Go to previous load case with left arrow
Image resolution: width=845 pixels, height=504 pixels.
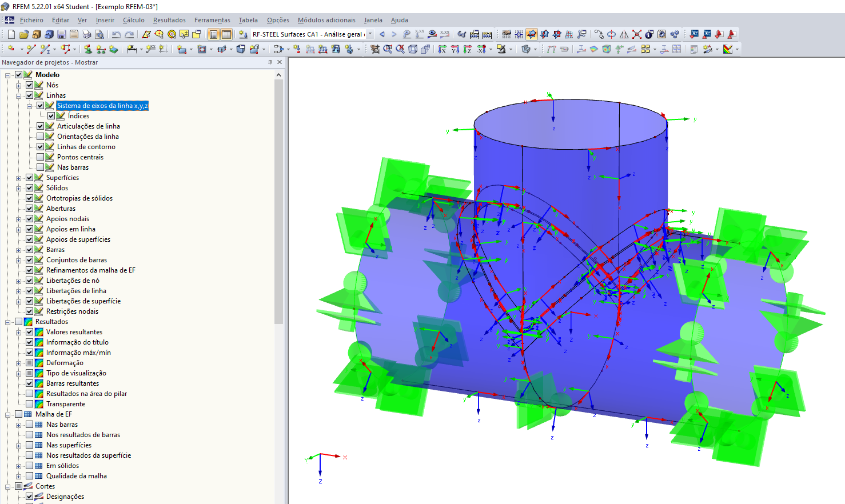[x=382, y=34]
